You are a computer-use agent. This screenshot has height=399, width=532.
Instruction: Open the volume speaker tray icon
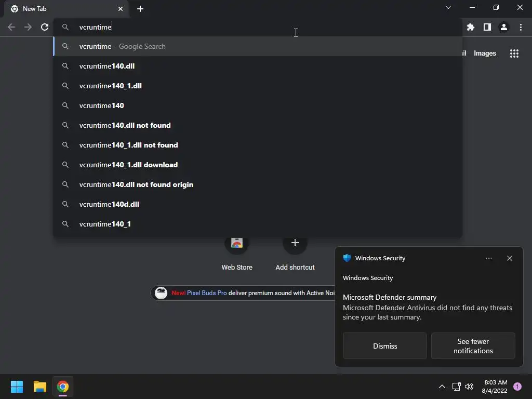[469, 387]
